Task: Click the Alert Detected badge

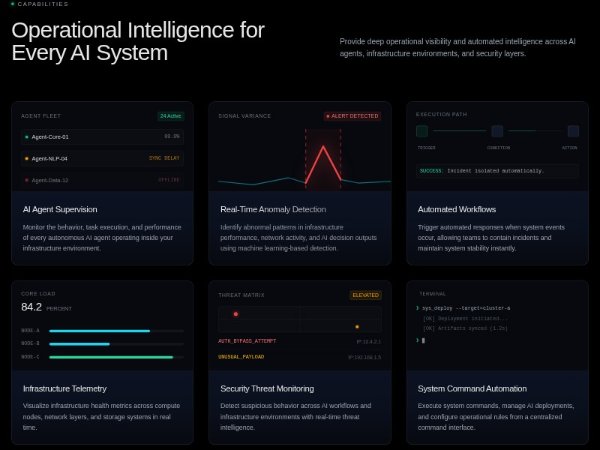Action: coord(352,115)
